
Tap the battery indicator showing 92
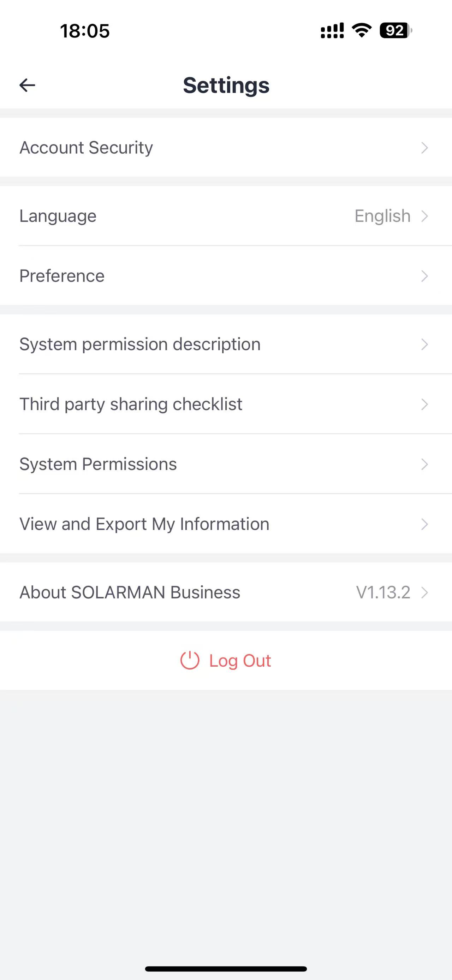pos(395,30)
